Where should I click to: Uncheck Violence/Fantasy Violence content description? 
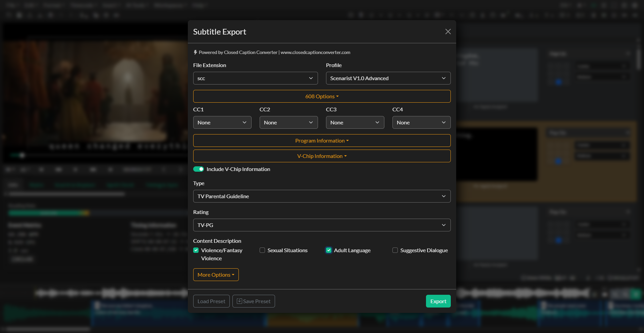click(196, 250)
